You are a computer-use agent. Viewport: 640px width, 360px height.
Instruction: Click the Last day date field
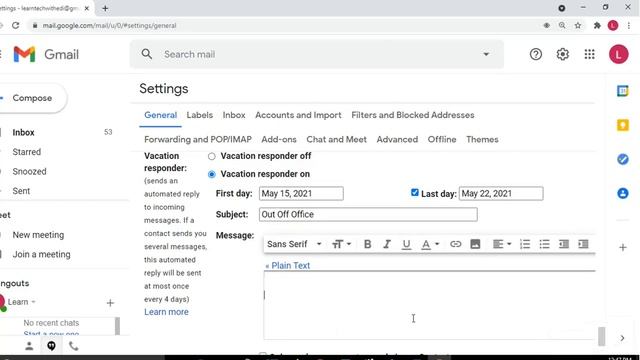click(x=501, y=193)
